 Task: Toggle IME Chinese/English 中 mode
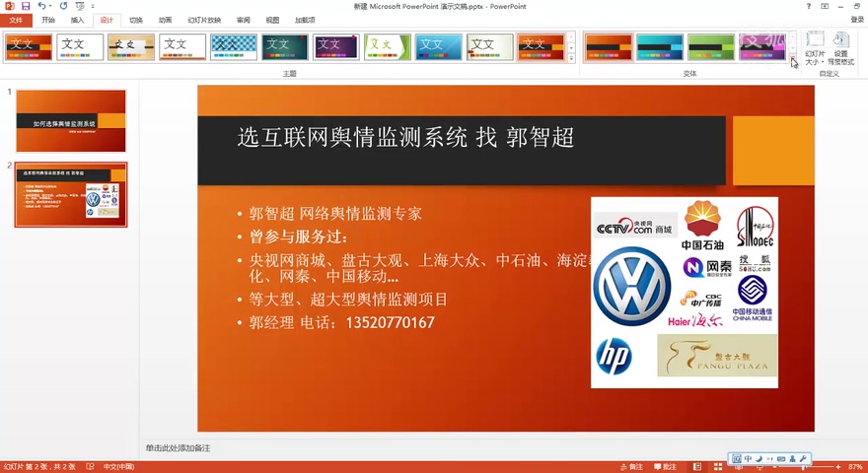coord(748,458)
